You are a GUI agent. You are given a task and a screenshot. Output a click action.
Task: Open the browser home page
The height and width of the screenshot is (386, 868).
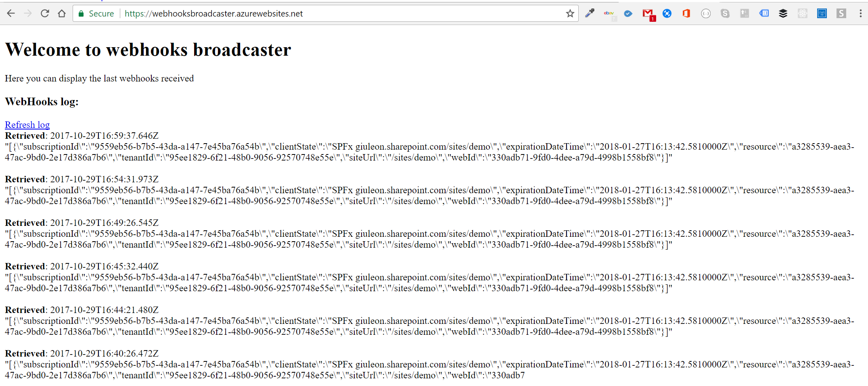point(62,13)
